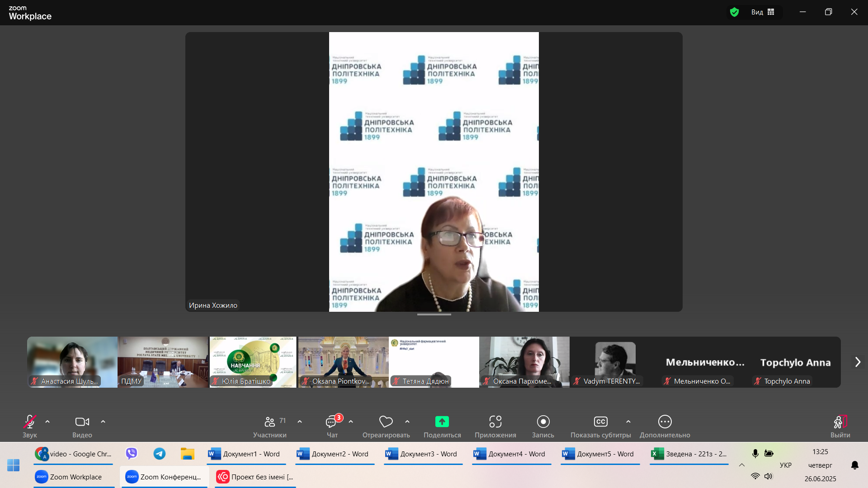The width and height of the screenshot is (868, 488).
Task: Click handle bar below speaker video
Action: (x=434, y=314)
